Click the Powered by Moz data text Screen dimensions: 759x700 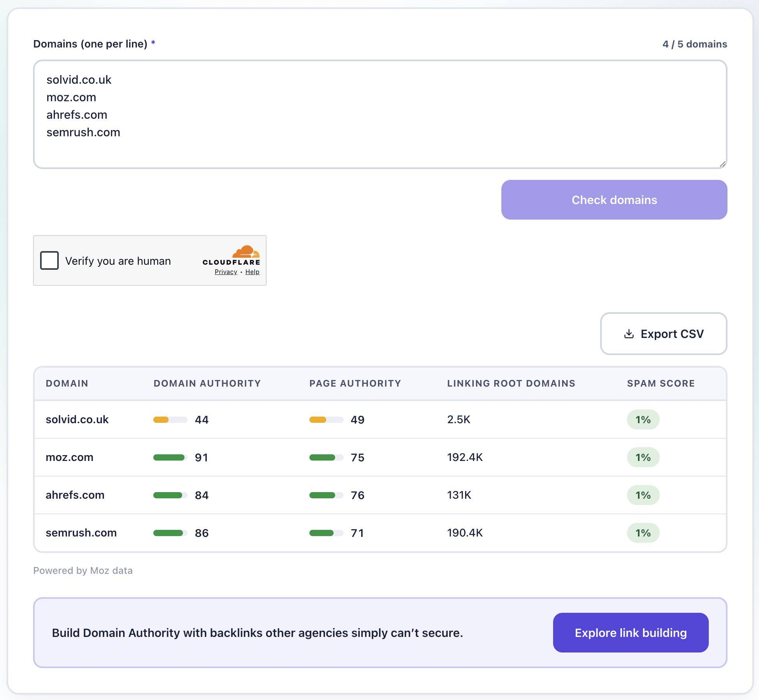83,570
